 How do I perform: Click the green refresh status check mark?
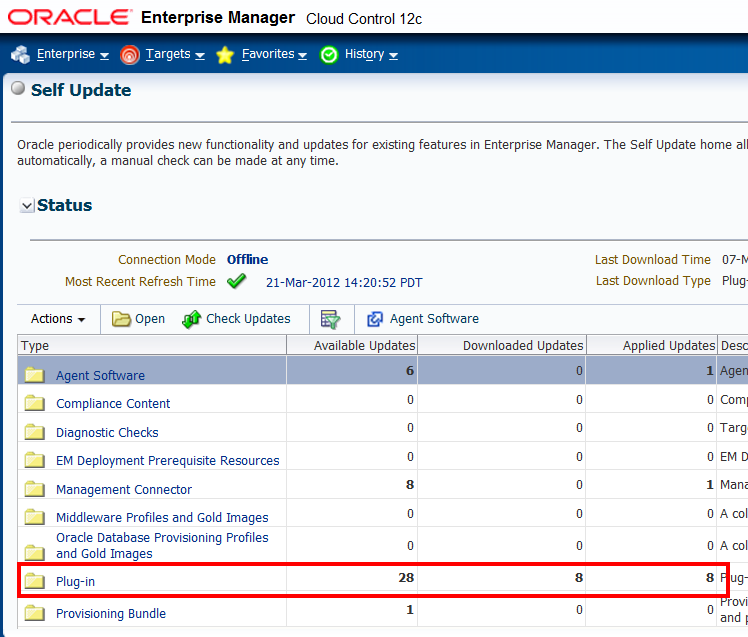pos(237,281)
